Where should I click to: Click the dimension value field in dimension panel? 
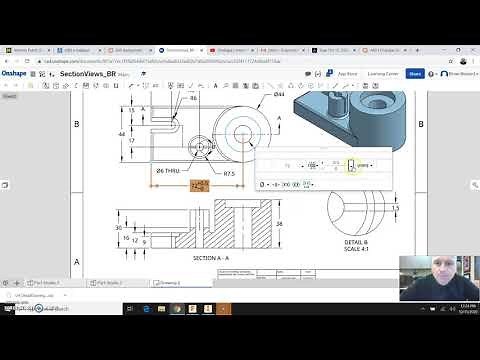click(x=287, y=166)
